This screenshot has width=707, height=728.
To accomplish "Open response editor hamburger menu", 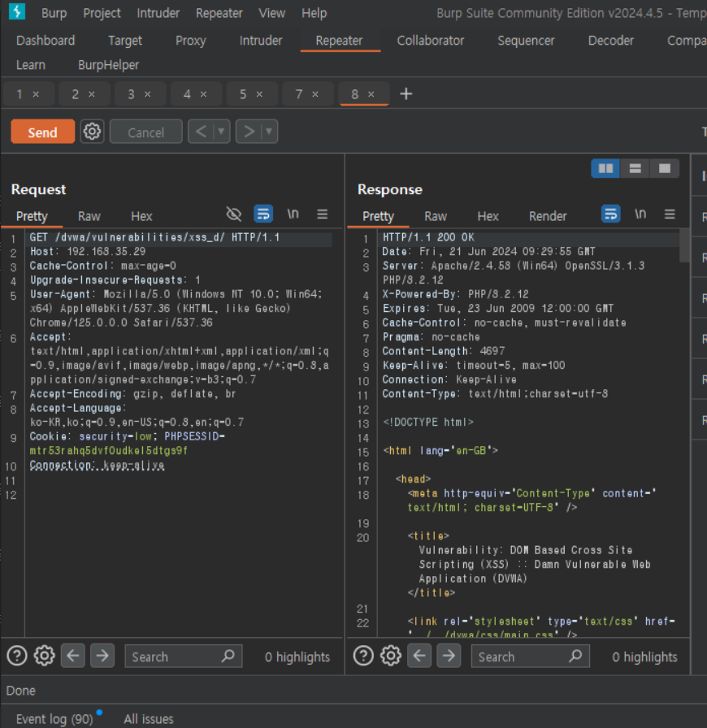I will pos(670,214).
